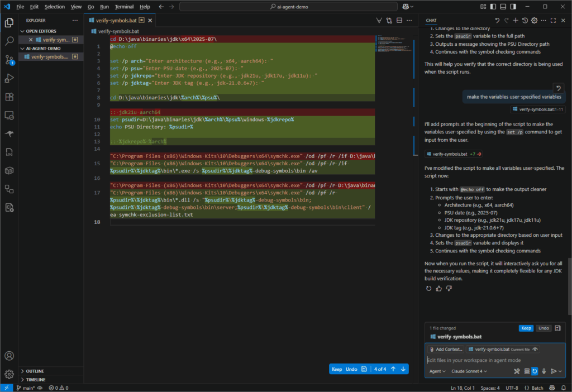Screen dimensions: 572x392
Task: Open the Claude Sonnet 4 model picker
Action: click(x=469, y=371)
